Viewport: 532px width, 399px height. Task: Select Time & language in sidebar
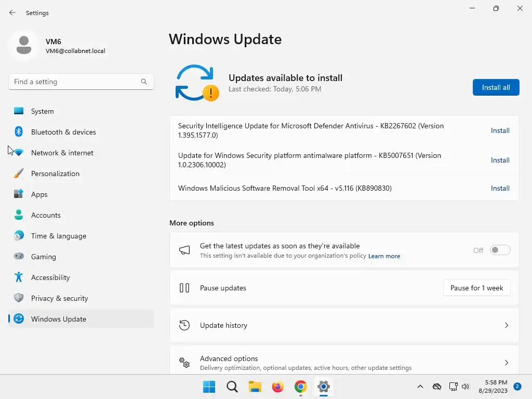pyautogui.click(x=81, y=235)
